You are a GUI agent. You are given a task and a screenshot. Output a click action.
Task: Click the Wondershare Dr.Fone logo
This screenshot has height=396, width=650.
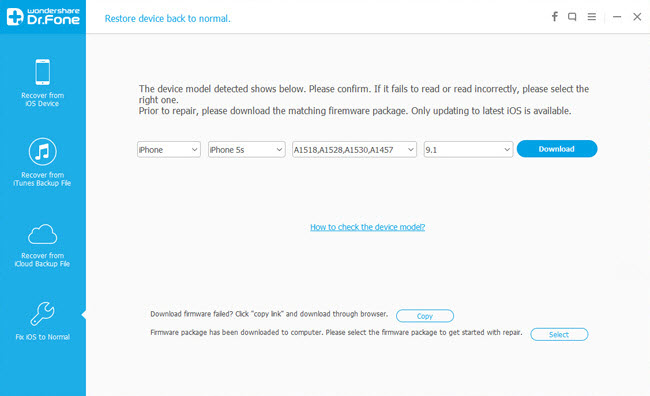[43, 17]
